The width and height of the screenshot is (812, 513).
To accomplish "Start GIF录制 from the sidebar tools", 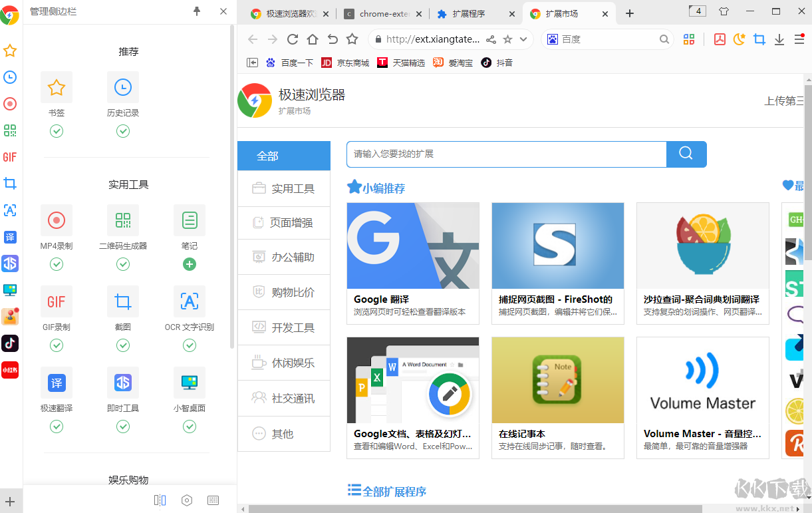I will 57,301.
